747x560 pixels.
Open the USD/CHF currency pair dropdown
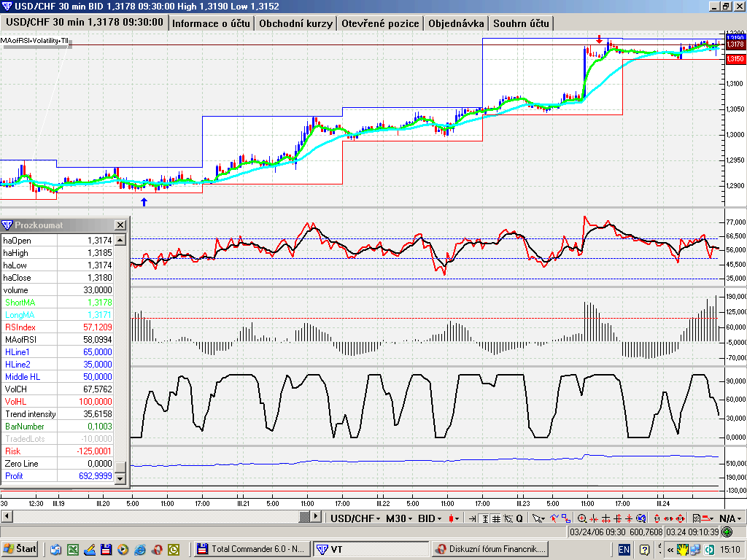355,518
